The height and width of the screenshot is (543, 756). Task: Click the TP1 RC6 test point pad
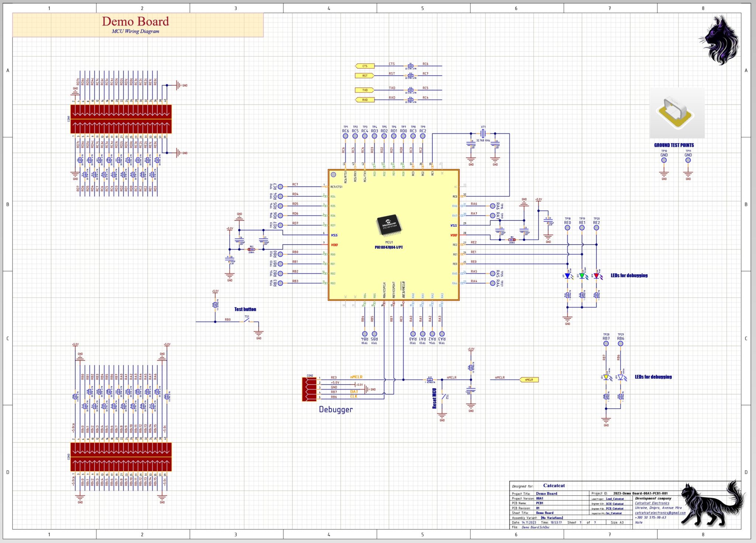tap(346, 136)
